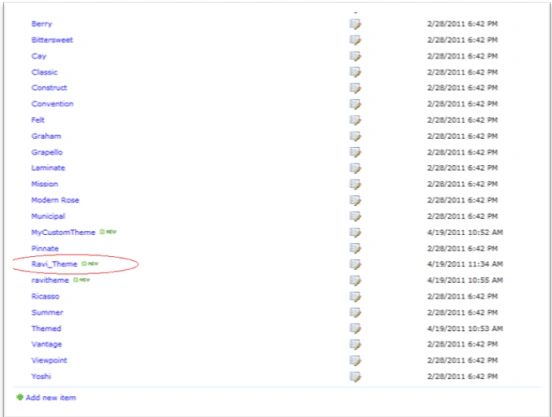Click the modified date in Yoshi row
Viewport: 552px width, 417px height.
(463, 377)
